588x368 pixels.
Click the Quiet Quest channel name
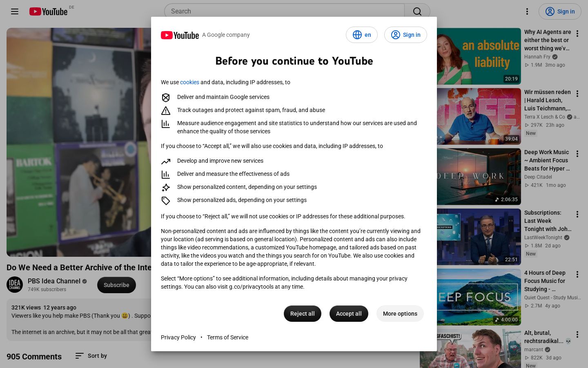pyautogui.click(x=552, y=298)
